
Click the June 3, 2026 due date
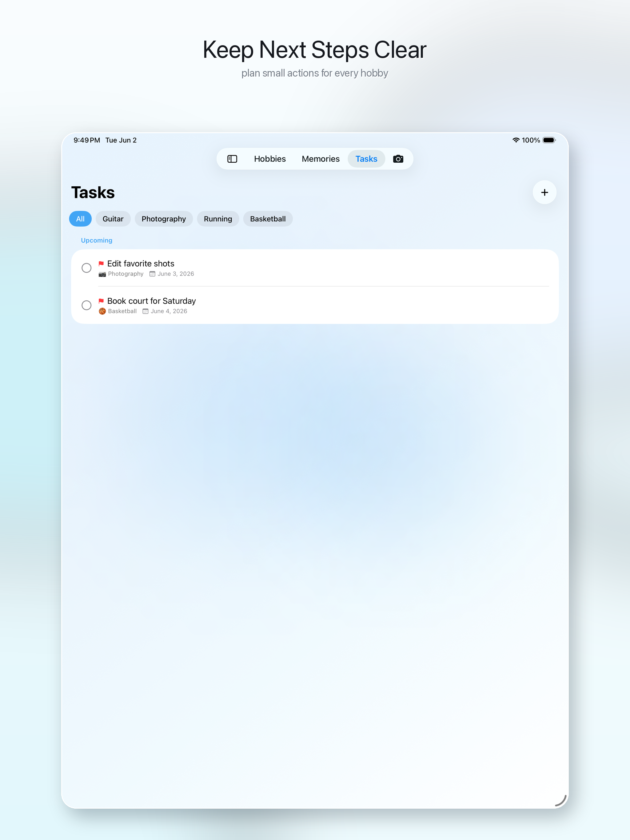pyautogui.click(x=176, y=274)
